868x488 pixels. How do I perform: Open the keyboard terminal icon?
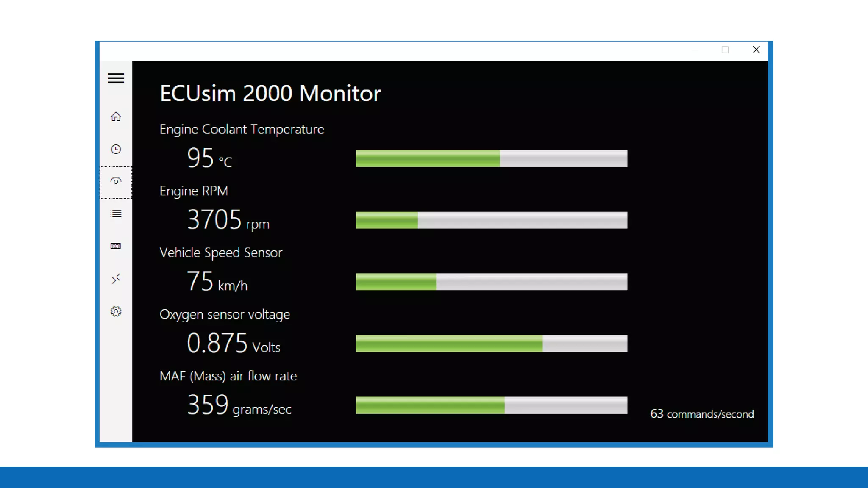tap(116, 246)
